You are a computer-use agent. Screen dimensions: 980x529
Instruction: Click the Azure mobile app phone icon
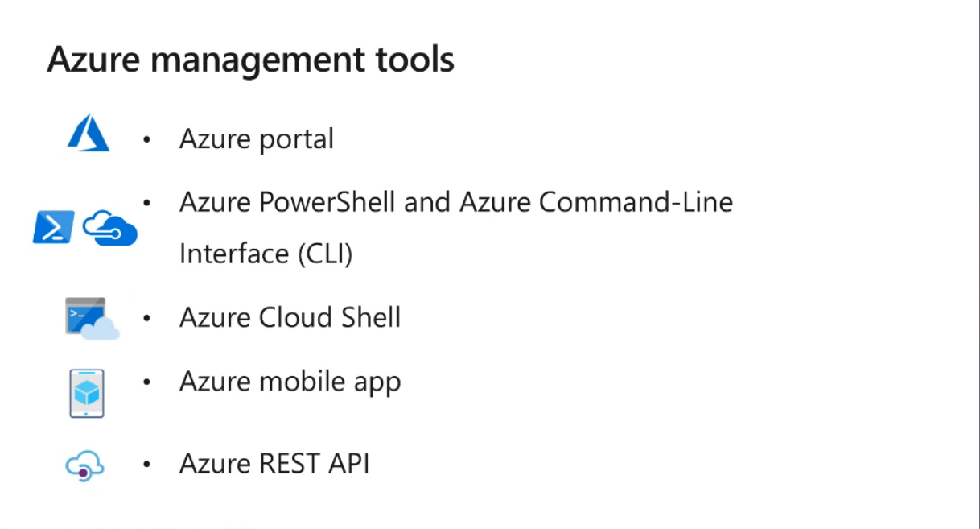(x=87, y=393)
